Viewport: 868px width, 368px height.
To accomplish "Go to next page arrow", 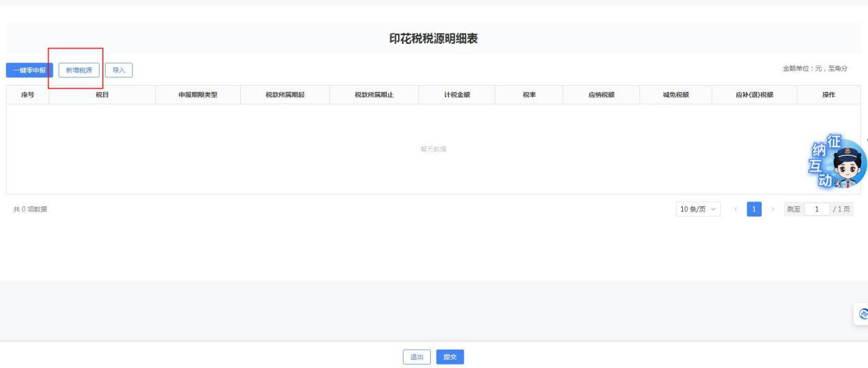I will click(773, 209).
